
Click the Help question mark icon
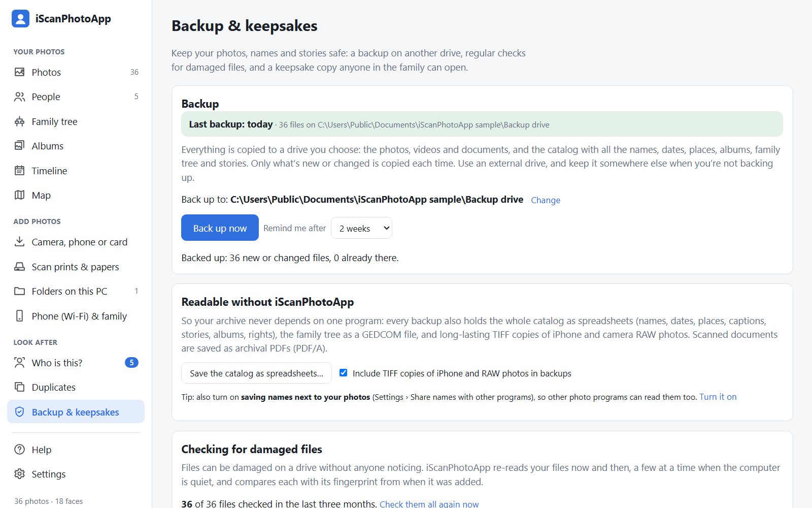pos(19,450)
